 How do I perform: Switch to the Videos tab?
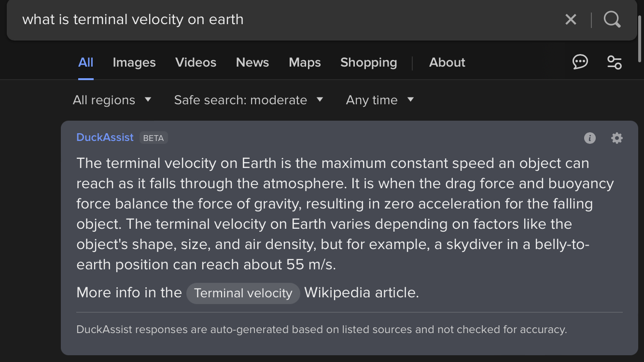(196, 62)
